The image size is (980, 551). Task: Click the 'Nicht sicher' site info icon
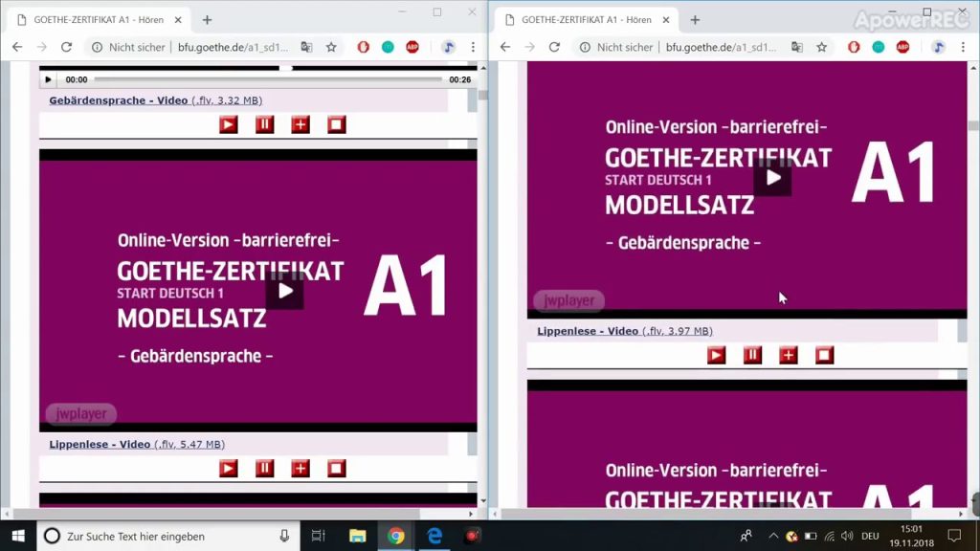[98, 46]
